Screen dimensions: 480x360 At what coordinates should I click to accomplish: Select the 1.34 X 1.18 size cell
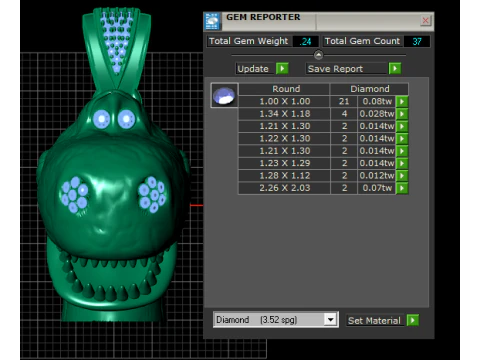[x=284, y=114]
